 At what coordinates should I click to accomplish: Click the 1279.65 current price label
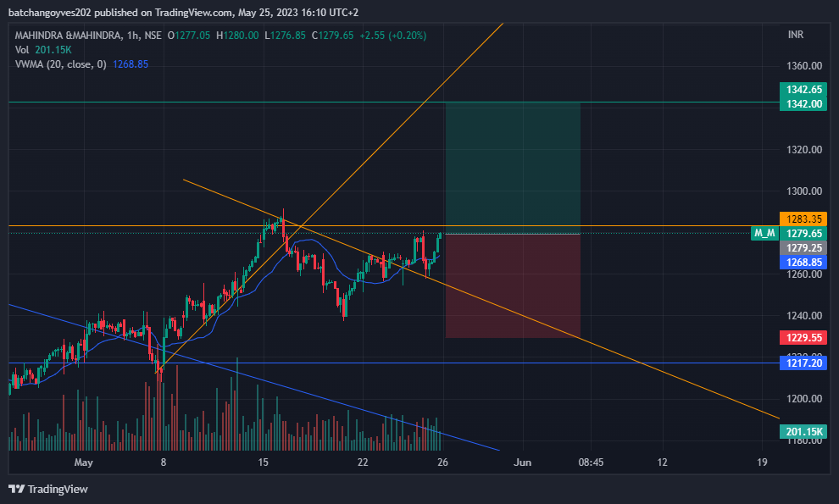803,233
